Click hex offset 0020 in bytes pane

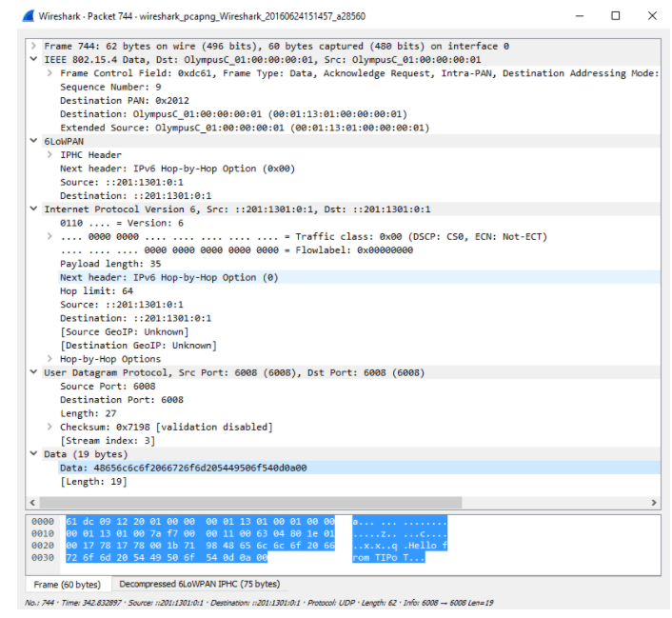pos(43,546)
